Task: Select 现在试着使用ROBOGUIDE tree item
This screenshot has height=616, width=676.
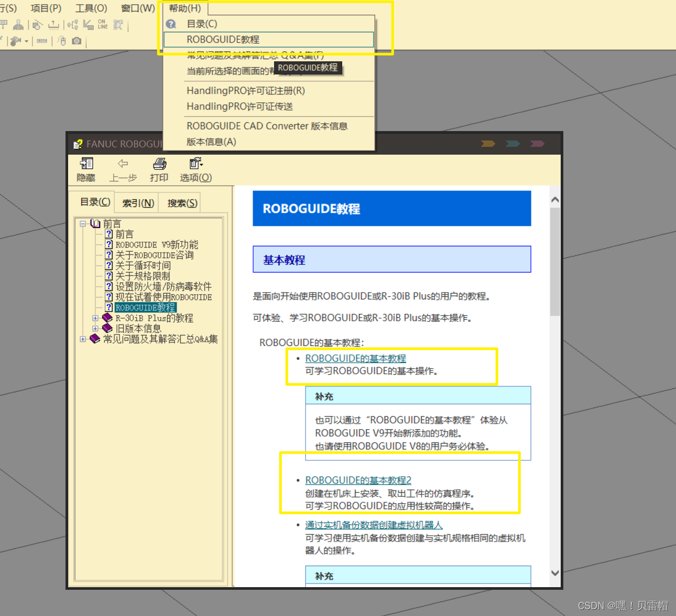Action: [x=163, y=297]
